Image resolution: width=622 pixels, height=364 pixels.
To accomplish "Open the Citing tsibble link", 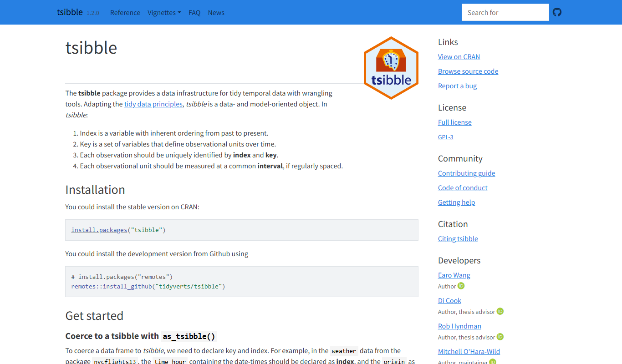I will pyautogui.click(x=458, y=239).
